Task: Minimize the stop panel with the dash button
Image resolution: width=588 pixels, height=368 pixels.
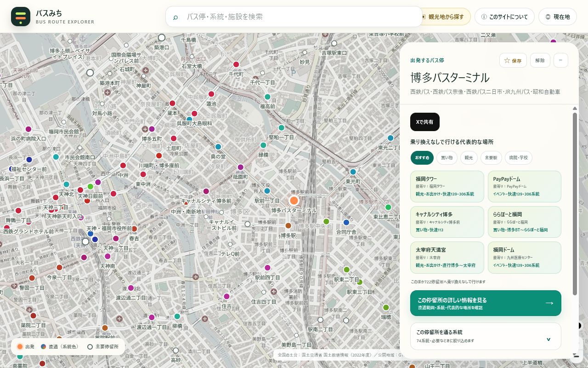Action: coord(561,60)
